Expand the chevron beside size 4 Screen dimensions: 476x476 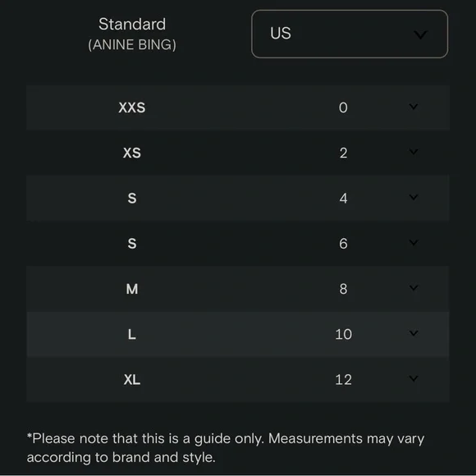click(413, 197)
